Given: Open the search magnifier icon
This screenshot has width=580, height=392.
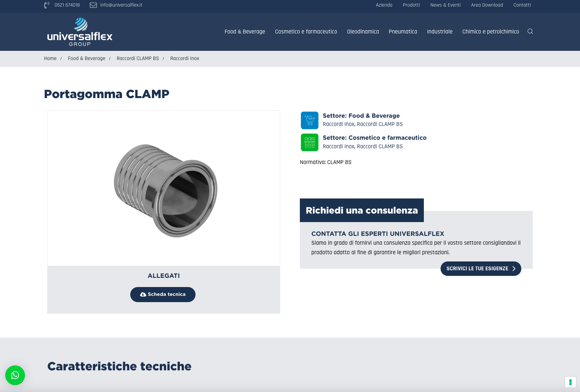Looking at the screenshot, I should (x=530, y=31).
